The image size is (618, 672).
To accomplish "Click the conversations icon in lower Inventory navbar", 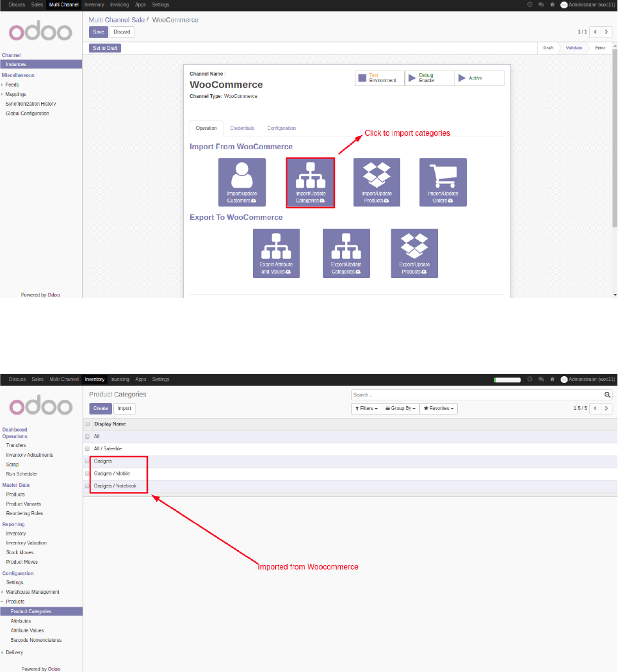I will click(x=541, y=379).
